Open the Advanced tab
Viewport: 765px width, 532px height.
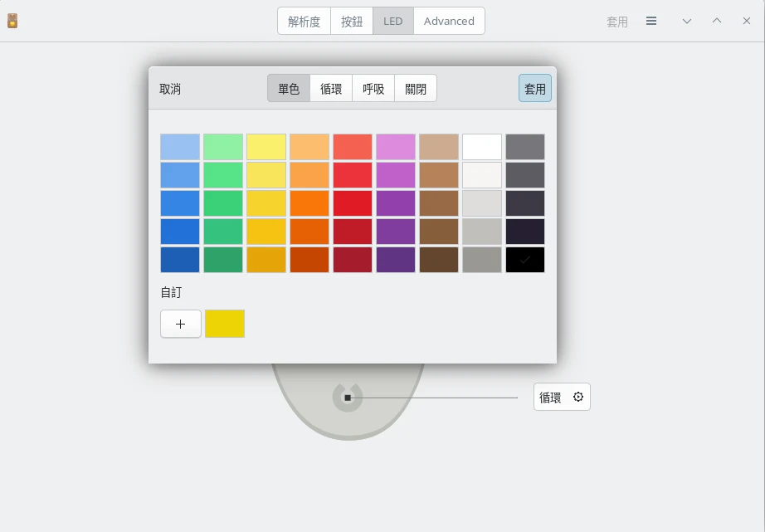point(449,22)
